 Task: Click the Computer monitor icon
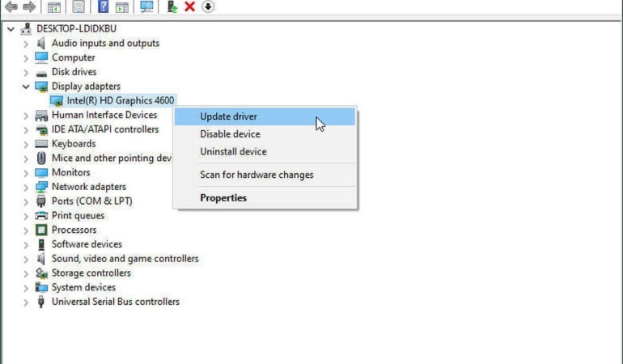[x=41, y=57]
